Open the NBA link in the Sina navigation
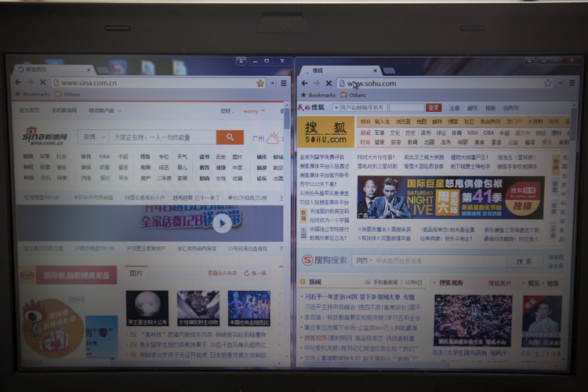Screen dimensions: 588x392 click(x=104, y=157)
